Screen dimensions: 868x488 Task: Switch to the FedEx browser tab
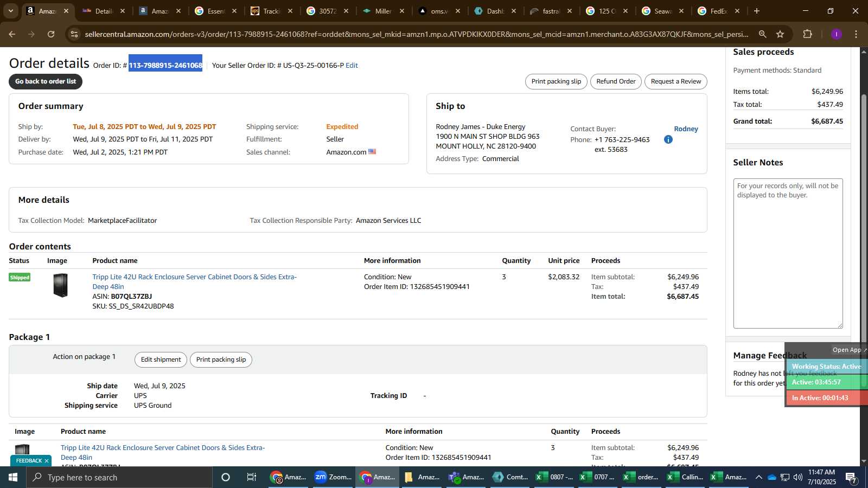(718, 11)
